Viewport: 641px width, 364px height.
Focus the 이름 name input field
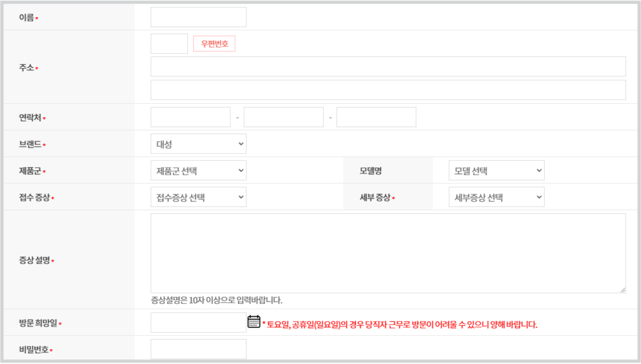(x=198, y=17)
